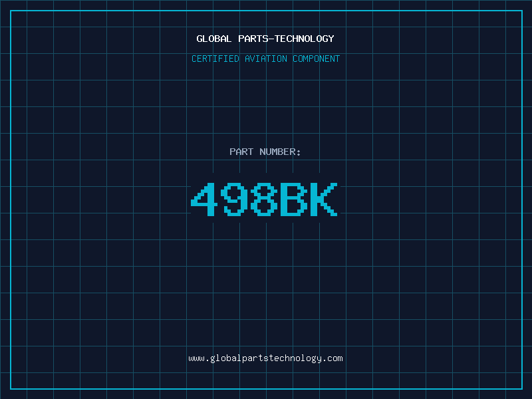
Task: Click the 'GLOBAL PARTS-TECHNOLOGY' heading
Action: pyautogui.click(x=265, y=39)
